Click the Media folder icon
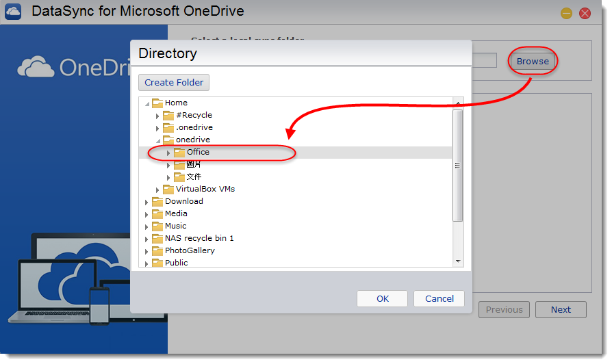This screenshot has height=364, width=612. point(157,213)
